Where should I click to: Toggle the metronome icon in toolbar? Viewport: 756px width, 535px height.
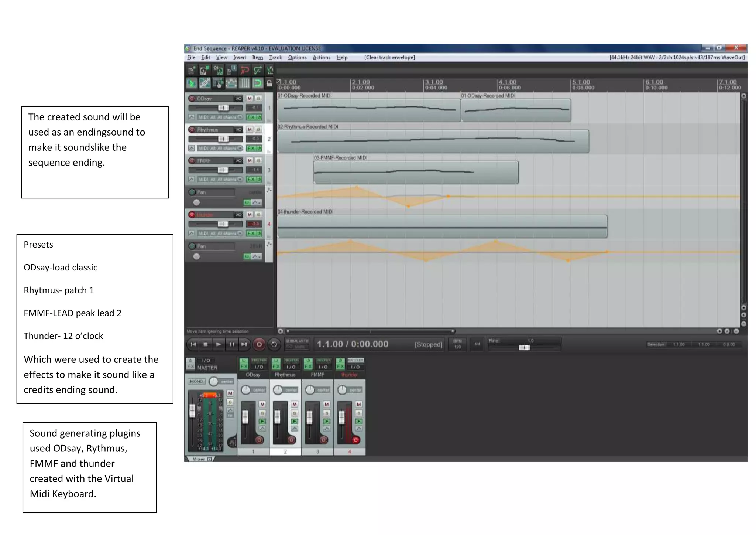270,70
